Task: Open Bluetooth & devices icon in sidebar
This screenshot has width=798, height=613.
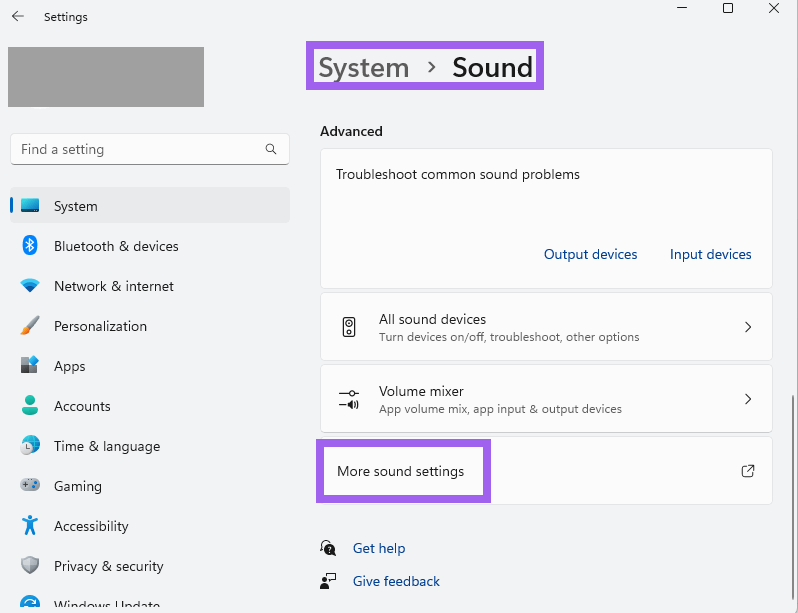Action: pyautogui.click(x=30, y=246)
